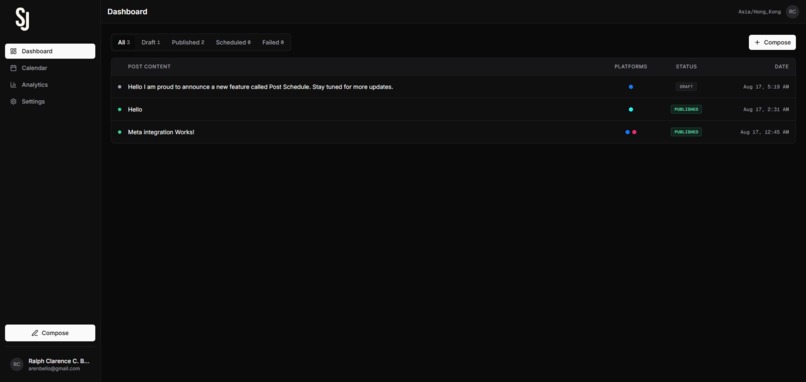Click the date Aug 17, 5:19 AM
The width and height of the screenshot is (806, 382).
pos(766,87)
